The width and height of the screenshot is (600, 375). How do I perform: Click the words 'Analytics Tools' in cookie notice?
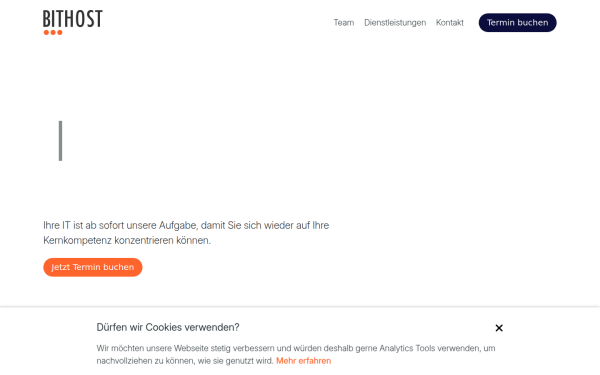click(x=407, y=348)
